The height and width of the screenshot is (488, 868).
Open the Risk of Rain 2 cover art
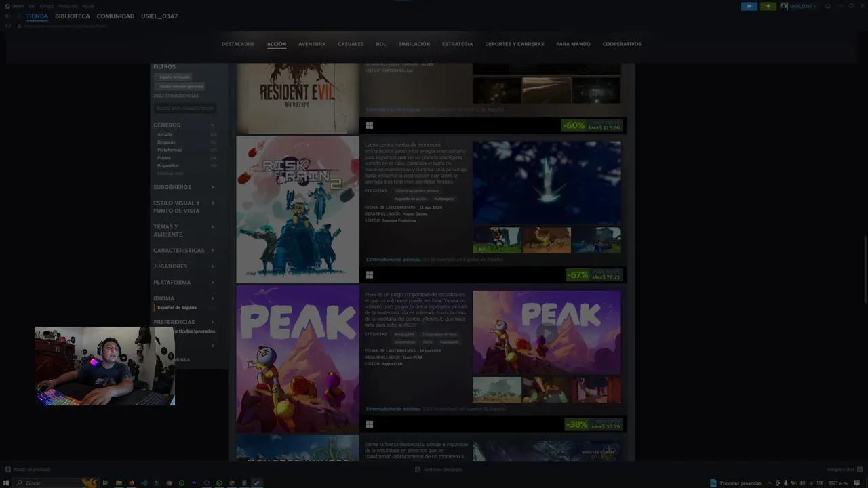click(298, 209)
